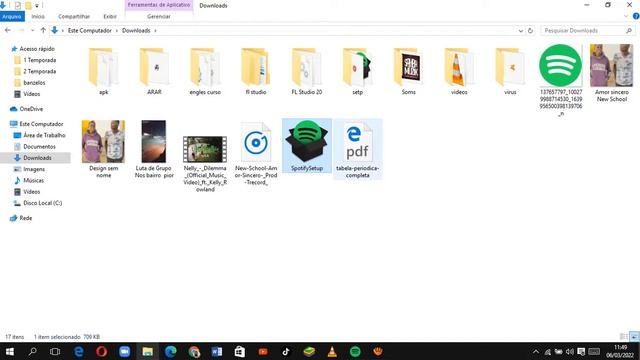Select Este Computador in navigation pane
Viewport: 640px width, 360px height.
[x=37, y=124]
